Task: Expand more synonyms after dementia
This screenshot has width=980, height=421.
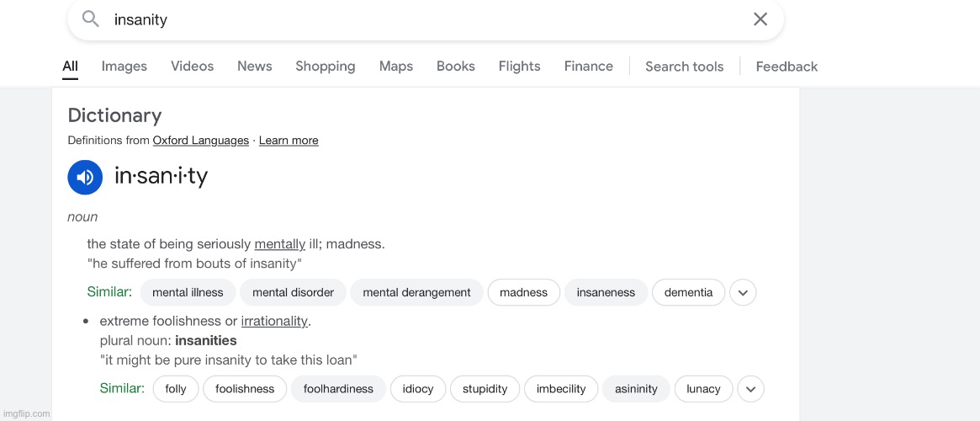Action: (x=743, y=293)
